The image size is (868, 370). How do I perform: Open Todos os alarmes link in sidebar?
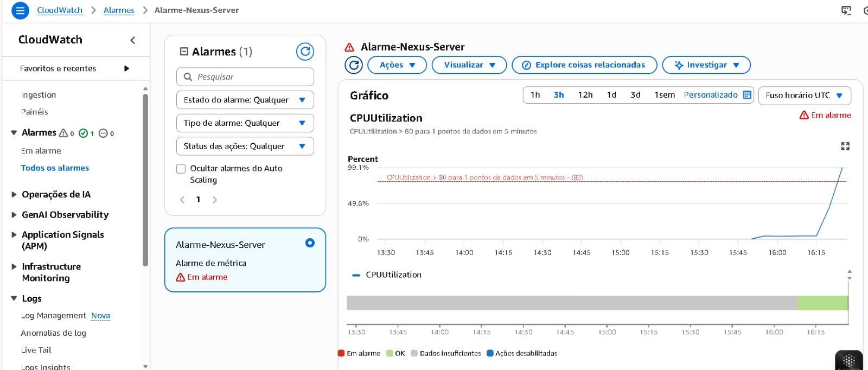point(55,168)
